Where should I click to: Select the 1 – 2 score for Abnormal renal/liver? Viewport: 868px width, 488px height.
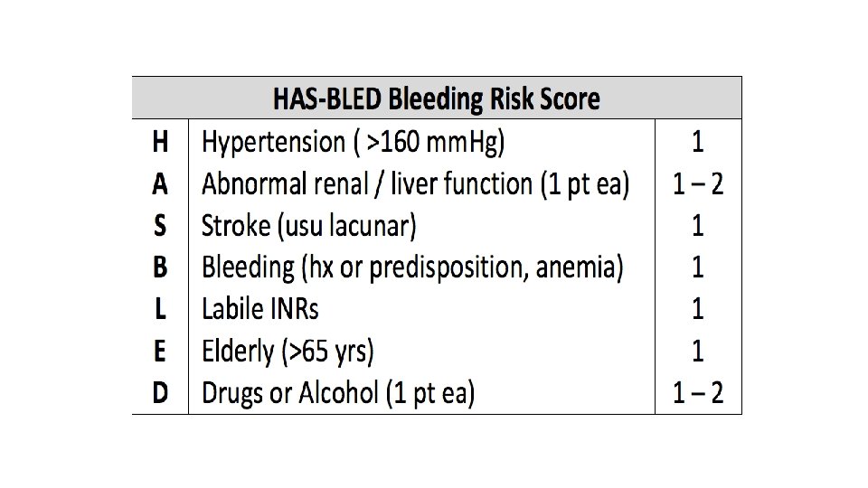[697, 184]
